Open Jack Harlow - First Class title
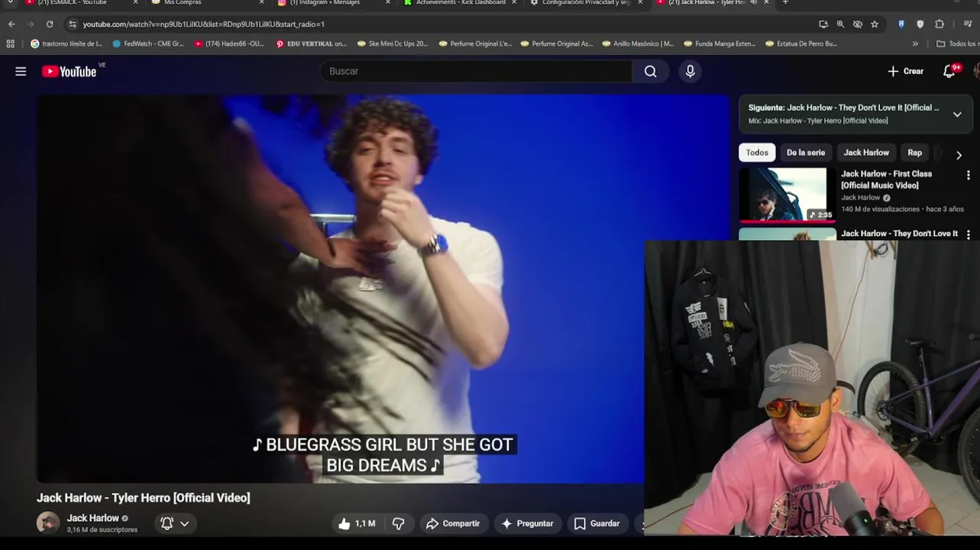 (886, 180)
